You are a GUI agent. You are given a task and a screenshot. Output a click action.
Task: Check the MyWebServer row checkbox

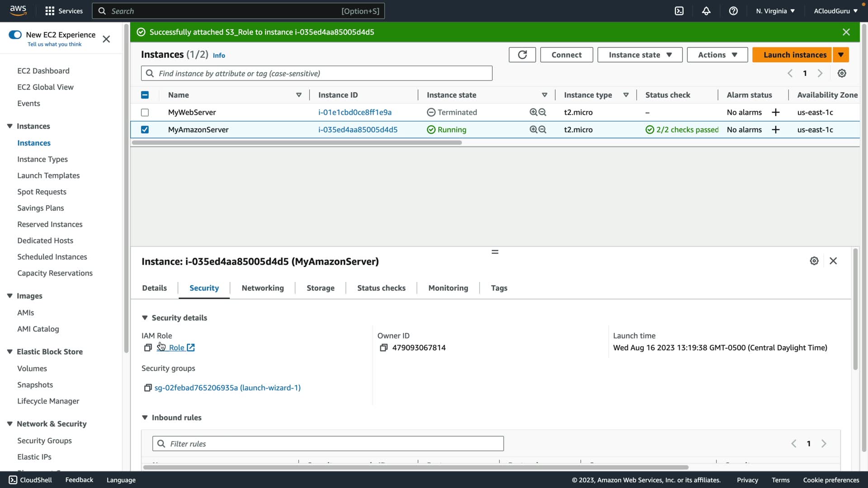[145, 113]
